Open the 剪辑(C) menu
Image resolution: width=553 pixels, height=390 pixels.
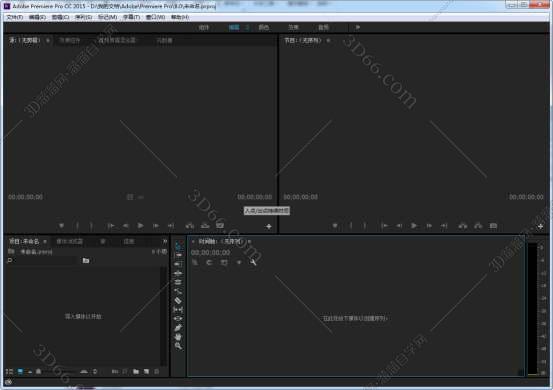click(x=60, y=17)
